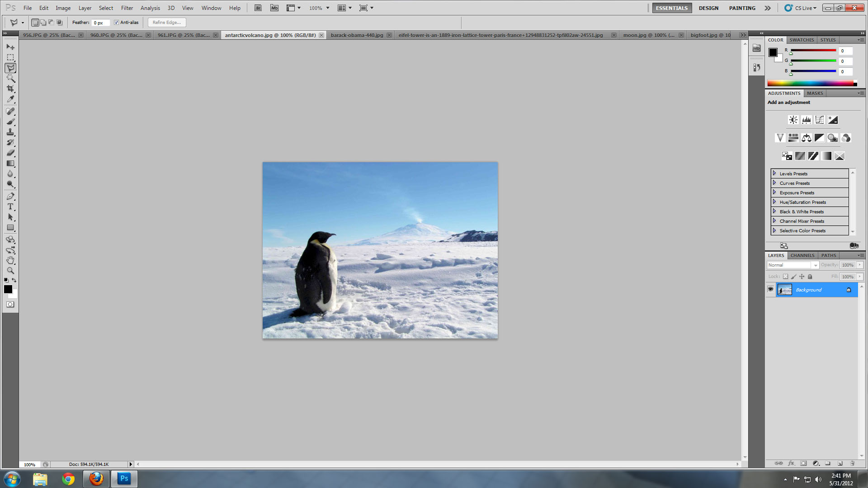Open the layer blend mode Normal dropdown

[x=793, y=265]
